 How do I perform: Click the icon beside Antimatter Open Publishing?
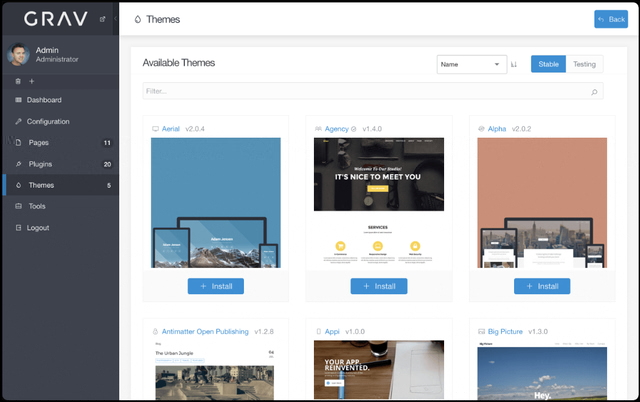tap(155, 331)
